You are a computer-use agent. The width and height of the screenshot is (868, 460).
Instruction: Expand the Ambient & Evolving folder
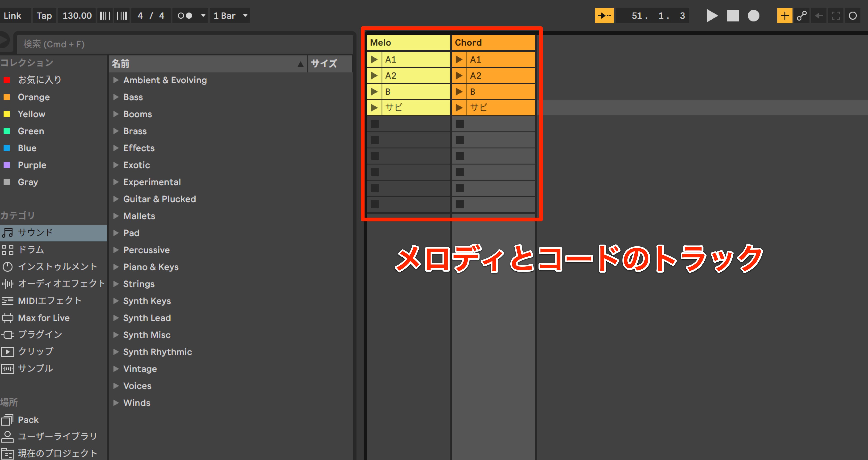pyautogui.click(x=115, y=80)
